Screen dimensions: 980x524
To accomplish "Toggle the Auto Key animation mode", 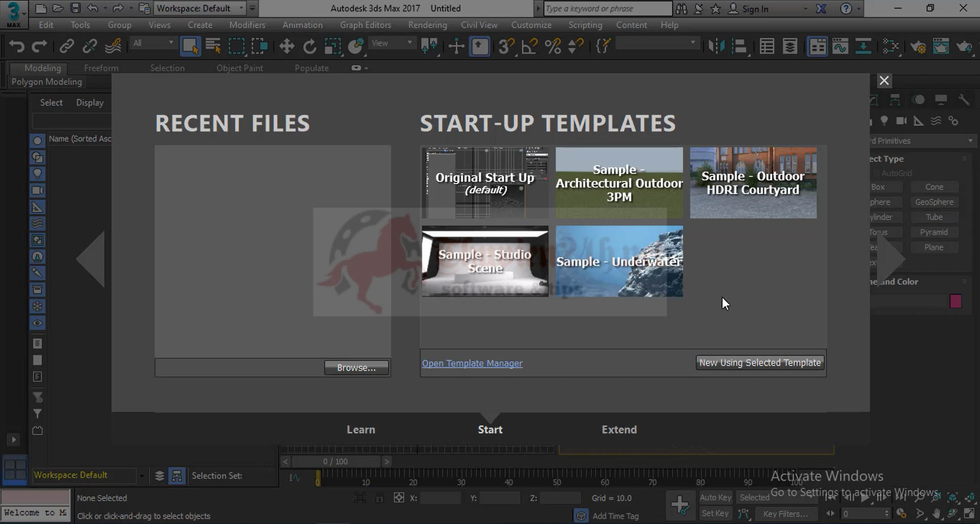I will click(715, 497).
